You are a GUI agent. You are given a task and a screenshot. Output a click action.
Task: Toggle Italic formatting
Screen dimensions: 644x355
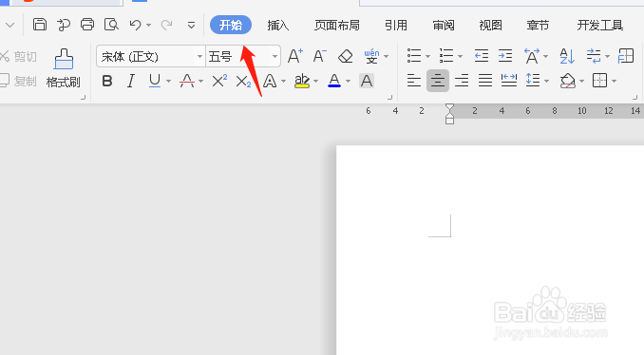pos(131,81)
